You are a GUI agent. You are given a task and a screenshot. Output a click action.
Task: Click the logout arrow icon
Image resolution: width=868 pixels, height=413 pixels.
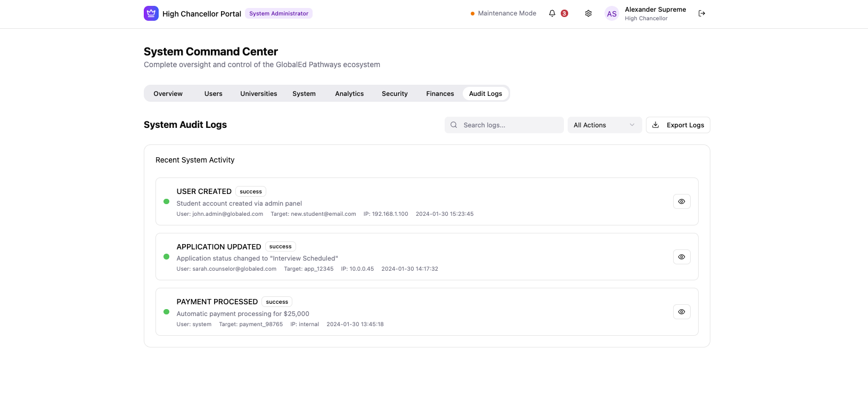click(x=702, y=13)
